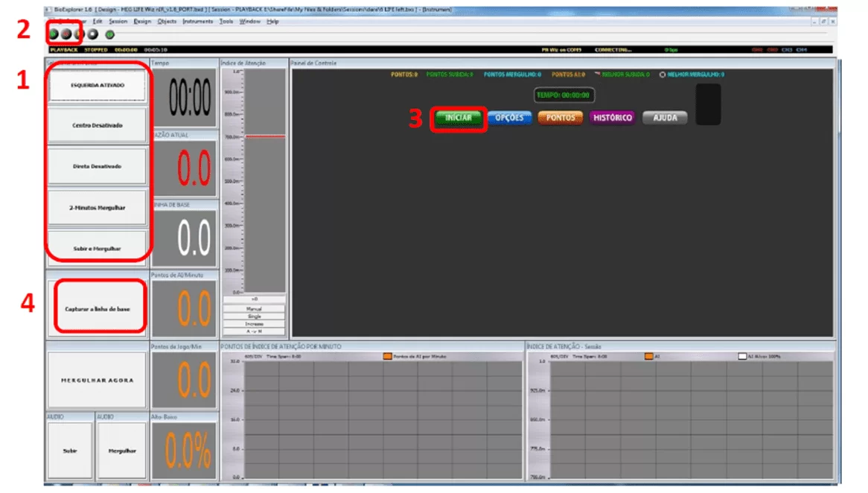868x493 pixels.
Task: Click the orange pause button in toolbar
Action: point(79,34)
